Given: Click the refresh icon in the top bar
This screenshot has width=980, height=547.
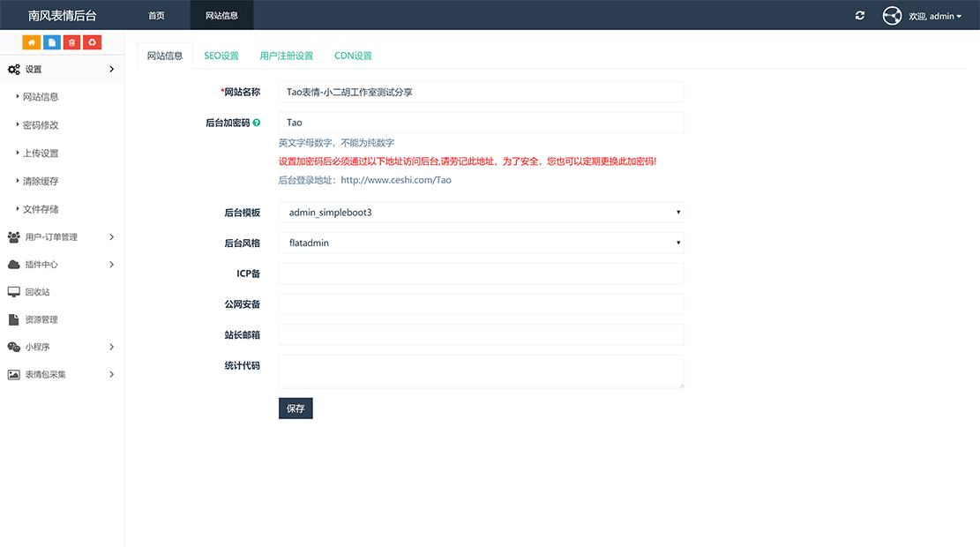Looking at the screenshot, I should (859, 15).
